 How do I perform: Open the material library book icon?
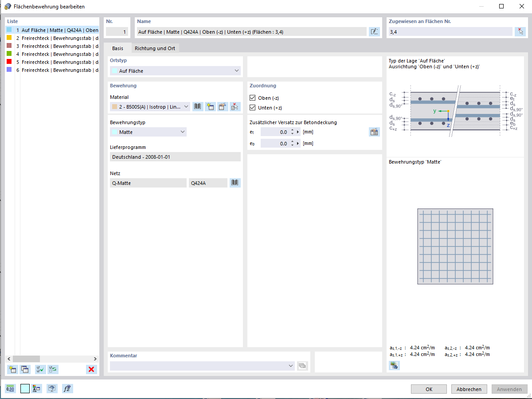point(198,106)
